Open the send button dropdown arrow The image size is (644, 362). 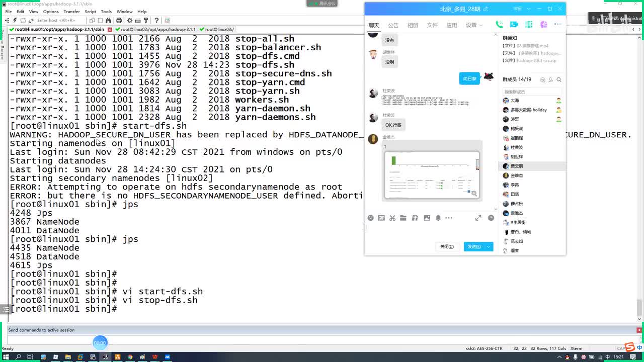point(489,246)
